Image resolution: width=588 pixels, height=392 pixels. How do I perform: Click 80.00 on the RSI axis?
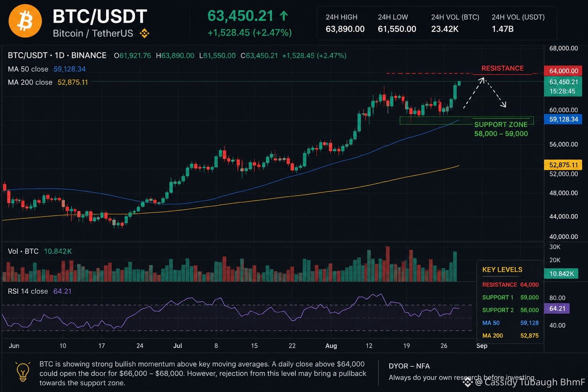tap(557, 298)
